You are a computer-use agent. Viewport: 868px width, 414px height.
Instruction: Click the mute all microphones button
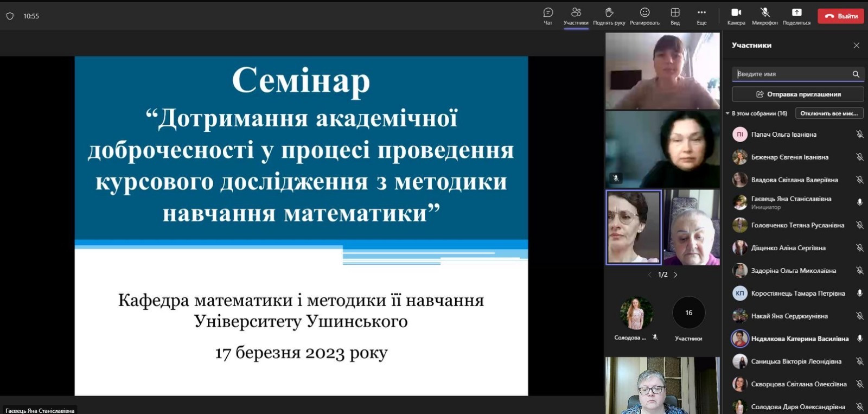829,113
